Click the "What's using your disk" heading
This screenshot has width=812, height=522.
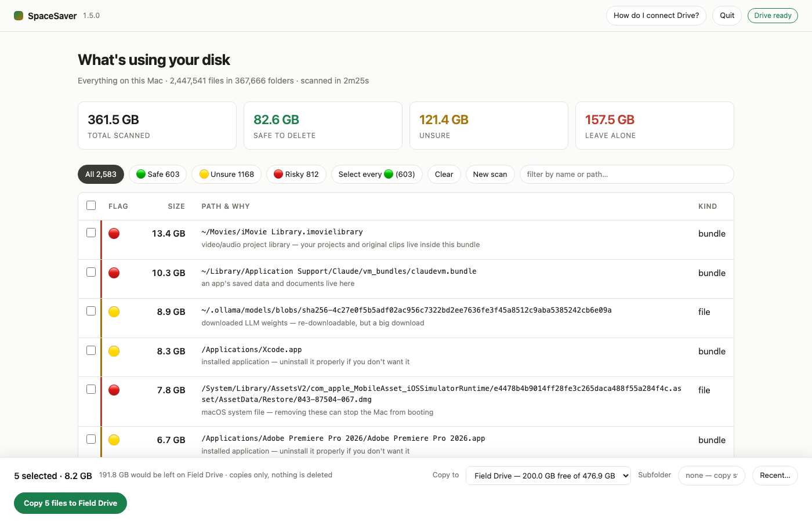pos(154,60)
